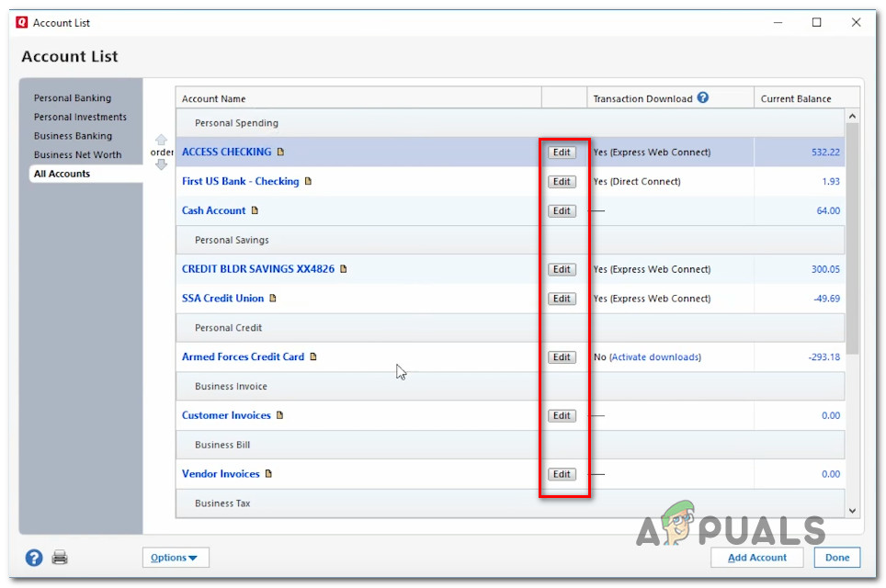The height and width of the screenshot is (588, 886).
Task: Click the order up arrow
Action: click(x=162, y=141)
